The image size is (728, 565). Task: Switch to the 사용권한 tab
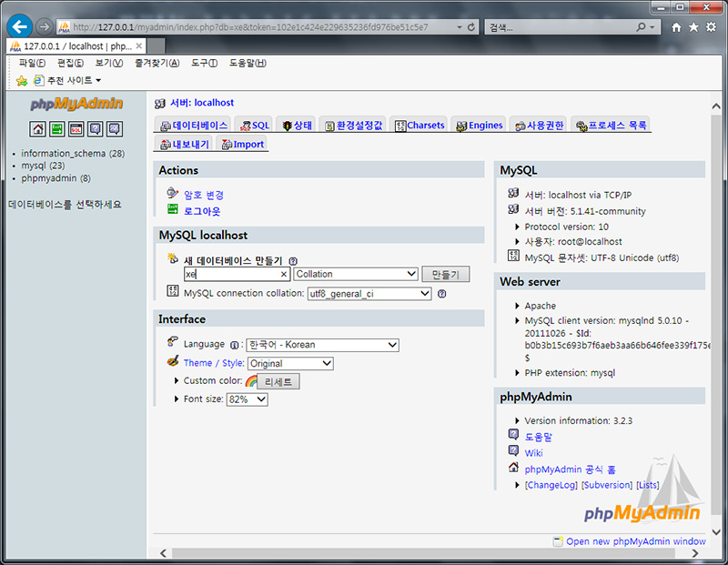pos(539,126)
